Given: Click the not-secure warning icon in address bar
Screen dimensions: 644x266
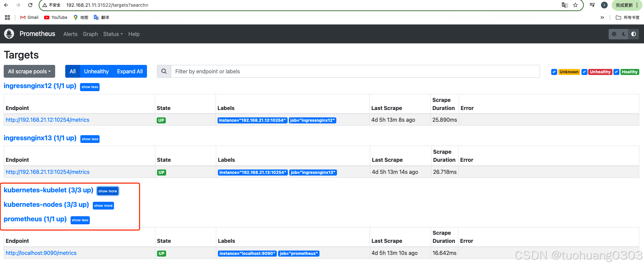Looking at the screenshot, I should pyautogui.click(x=45, y=5).
